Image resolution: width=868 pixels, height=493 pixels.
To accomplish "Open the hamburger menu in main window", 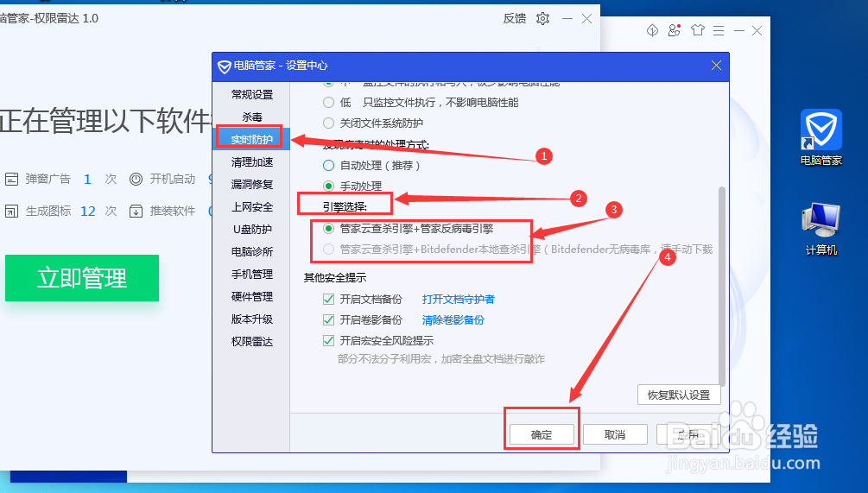I will tap(719, 31).
